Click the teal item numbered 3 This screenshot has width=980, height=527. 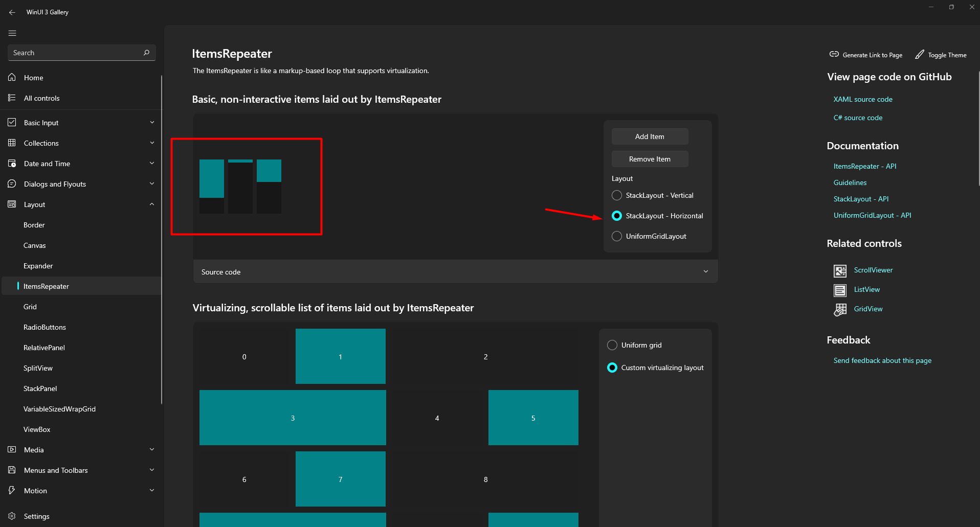coord(293,418)
